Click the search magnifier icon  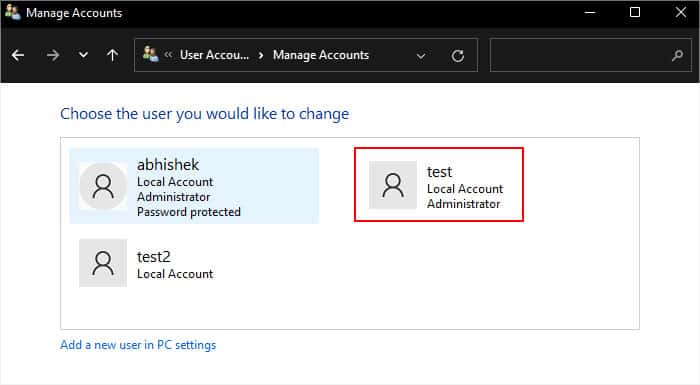click(x=677, y=55)
